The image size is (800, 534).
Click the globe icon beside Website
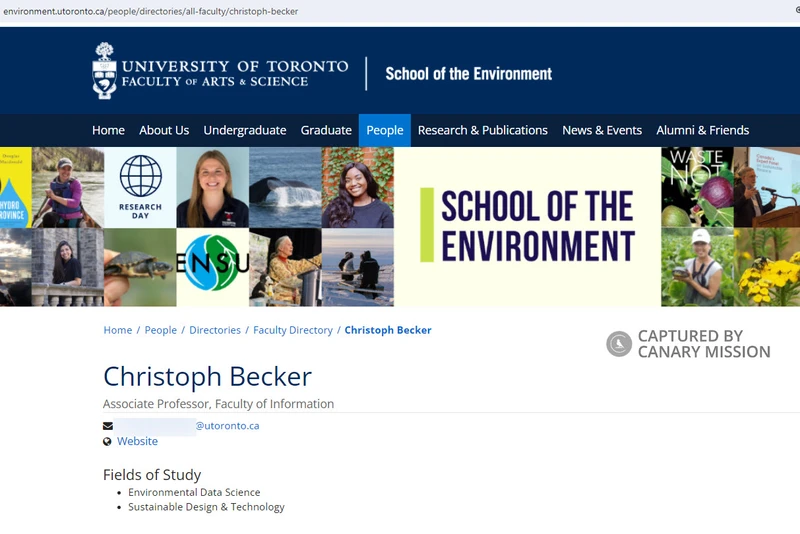107,442
